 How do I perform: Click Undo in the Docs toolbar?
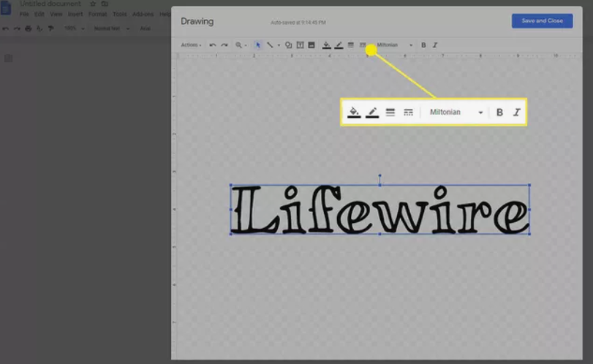click(6, 29)
